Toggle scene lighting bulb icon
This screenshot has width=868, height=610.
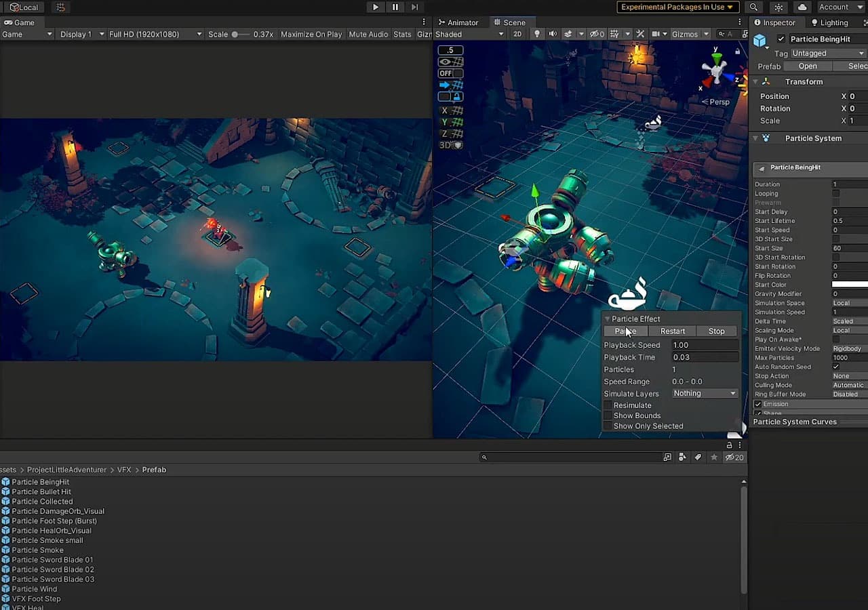[538, 34]
